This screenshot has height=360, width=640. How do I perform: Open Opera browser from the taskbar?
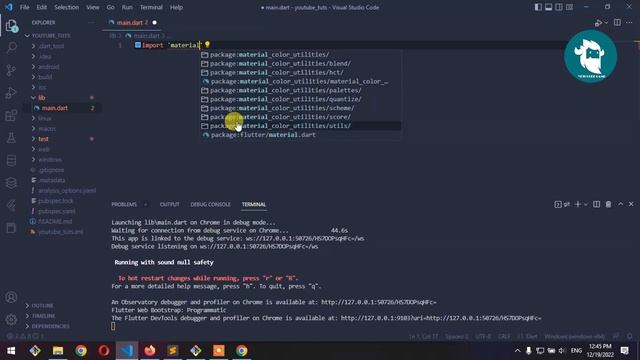[104, 351]
